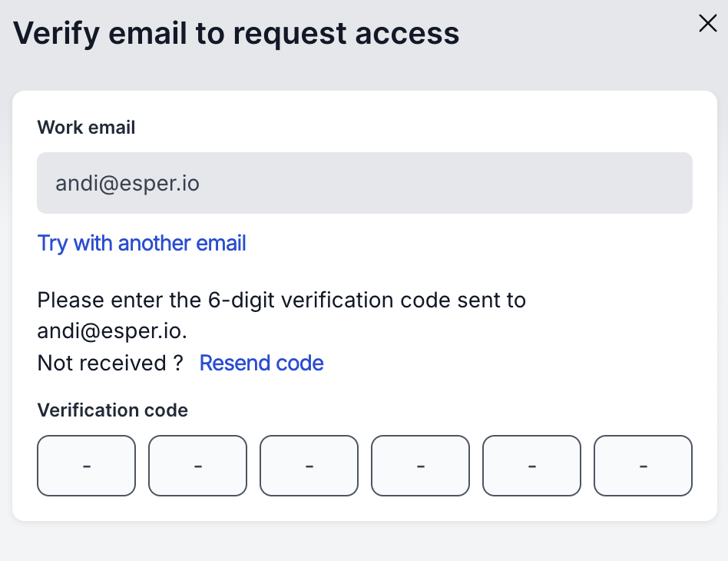Click the Please enter the 6-digit instruction text
Image resolution: width=728 pixels, height=561 pixels.
[115, 300]
